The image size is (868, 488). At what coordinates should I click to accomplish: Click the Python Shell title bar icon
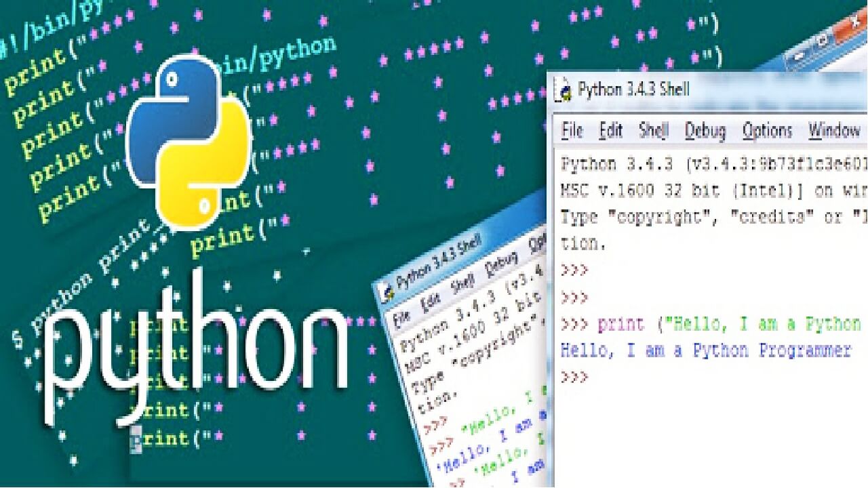pos(563,90)
